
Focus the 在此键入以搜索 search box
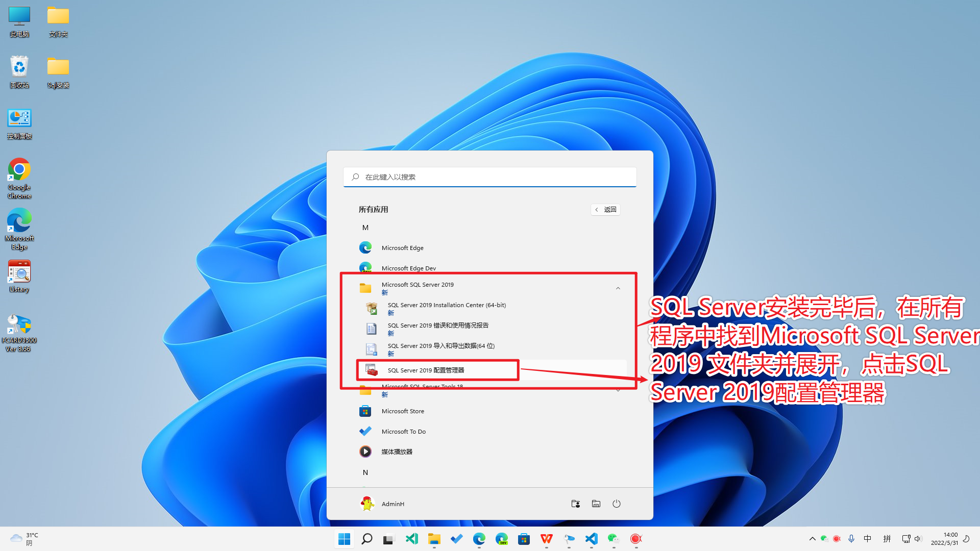pos(490,177)
